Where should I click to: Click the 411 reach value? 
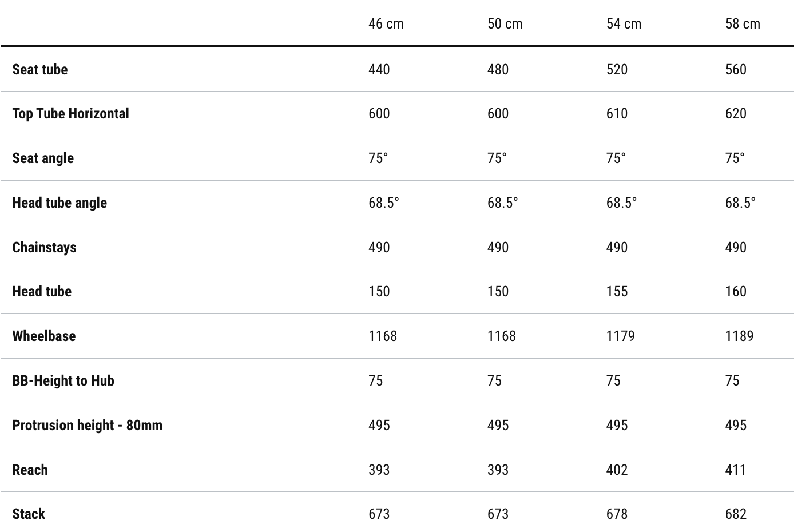(x=736, y=470)
